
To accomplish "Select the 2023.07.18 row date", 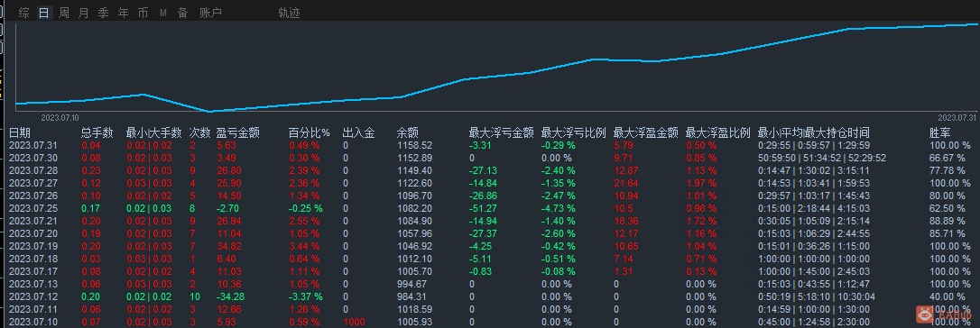I will tap(33, 259).
